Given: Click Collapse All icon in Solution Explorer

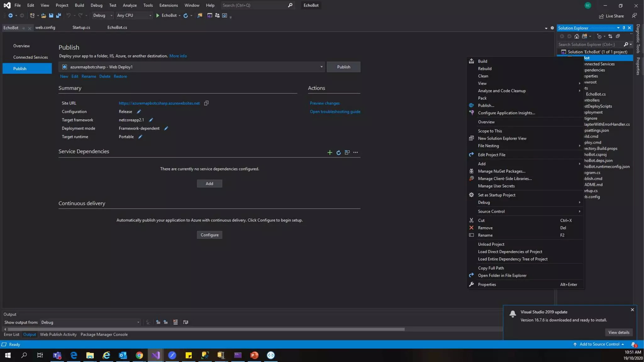Looking at the screenshot, I should coord(618,36).
